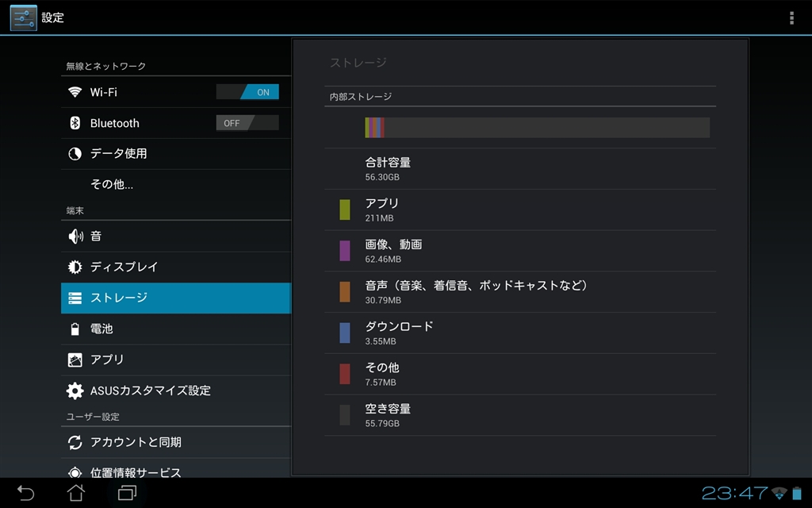Tap the gray 空き容量 color swatch
812x508 pixels.
345,415
